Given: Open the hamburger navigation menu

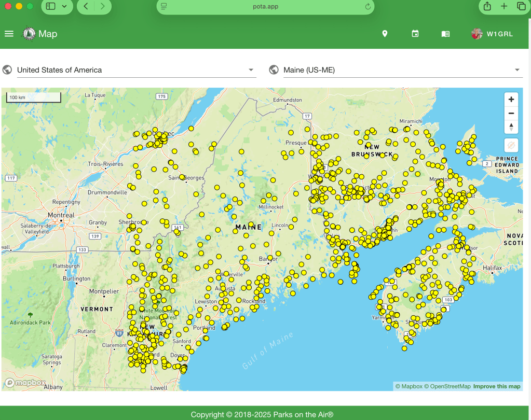Looking at the screenshot, I should click(x=9, y=34).
